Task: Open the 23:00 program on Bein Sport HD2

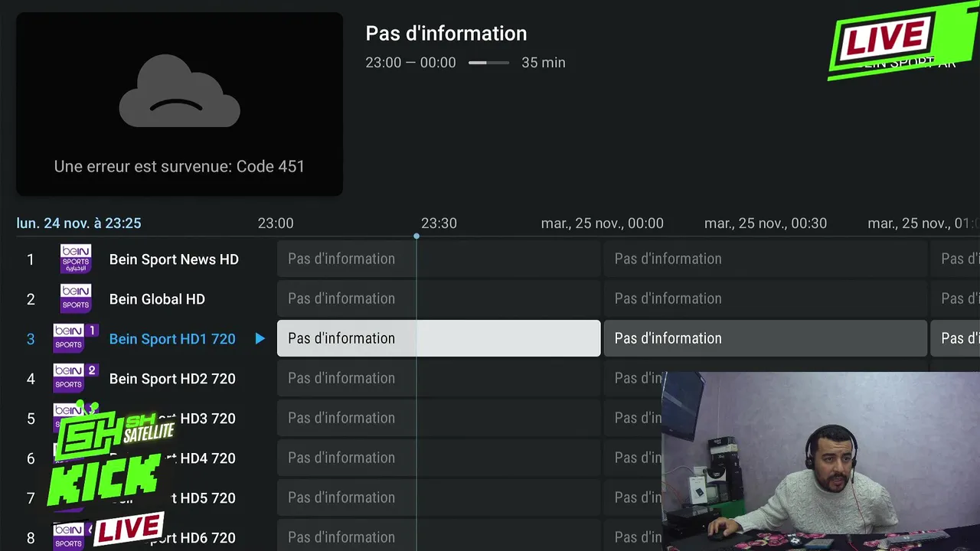Action: tap(439, 378)
